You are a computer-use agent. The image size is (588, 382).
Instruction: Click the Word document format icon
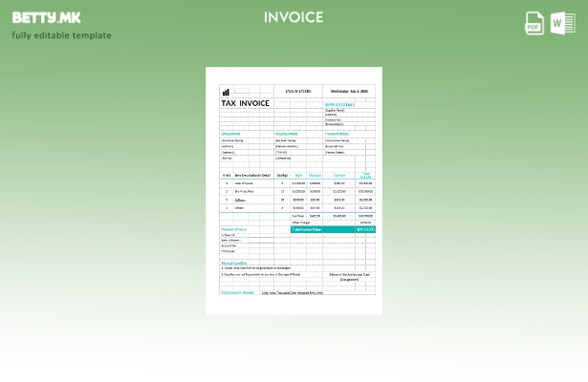[562, 23]
